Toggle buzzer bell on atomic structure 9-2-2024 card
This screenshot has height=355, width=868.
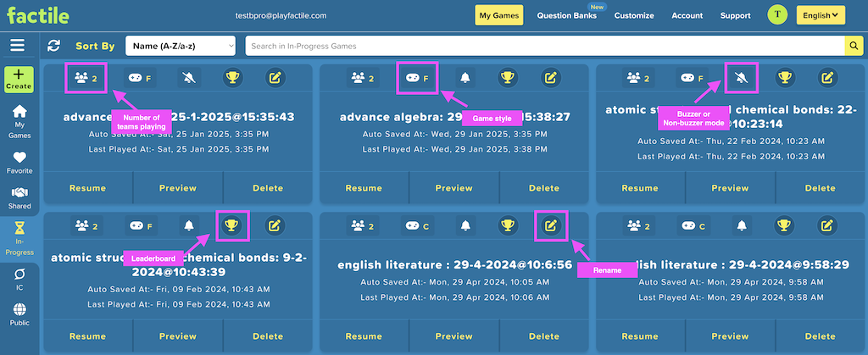[189, 225]
